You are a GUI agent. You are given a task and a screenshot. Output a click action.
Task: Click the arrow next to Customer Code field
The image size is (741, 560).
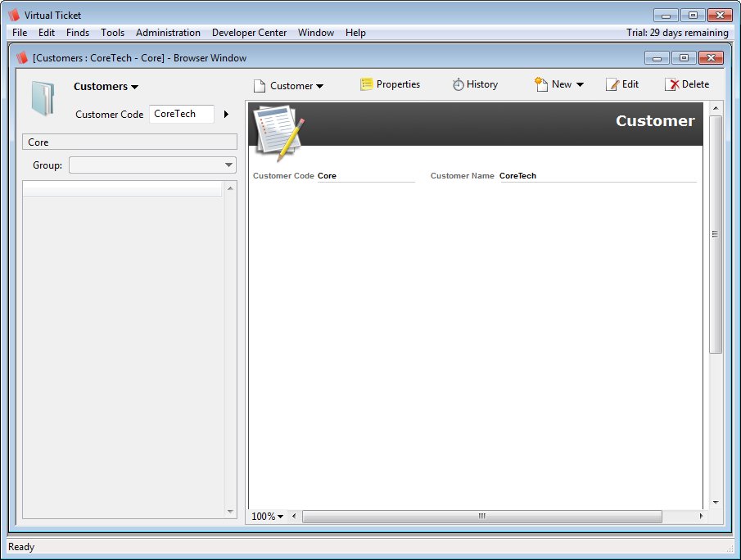tap(226, 114)
